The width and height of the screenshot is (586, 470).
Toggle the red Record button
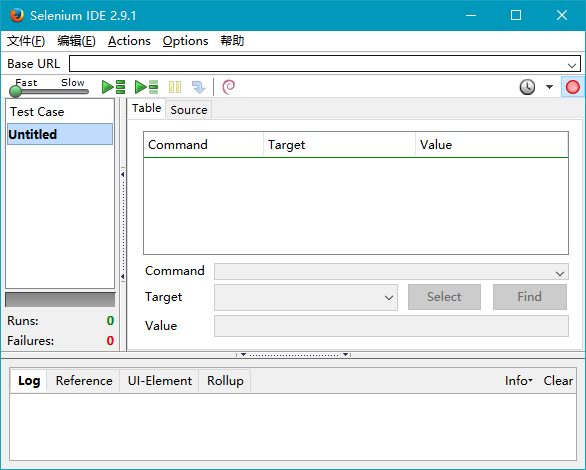572,87
